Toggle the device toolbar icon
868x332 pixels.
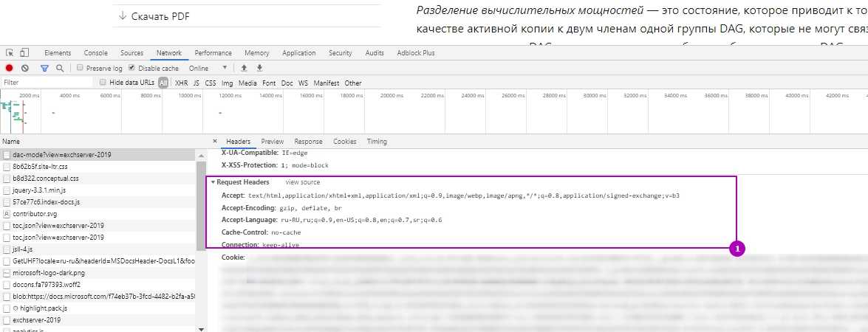pos(24,53)
